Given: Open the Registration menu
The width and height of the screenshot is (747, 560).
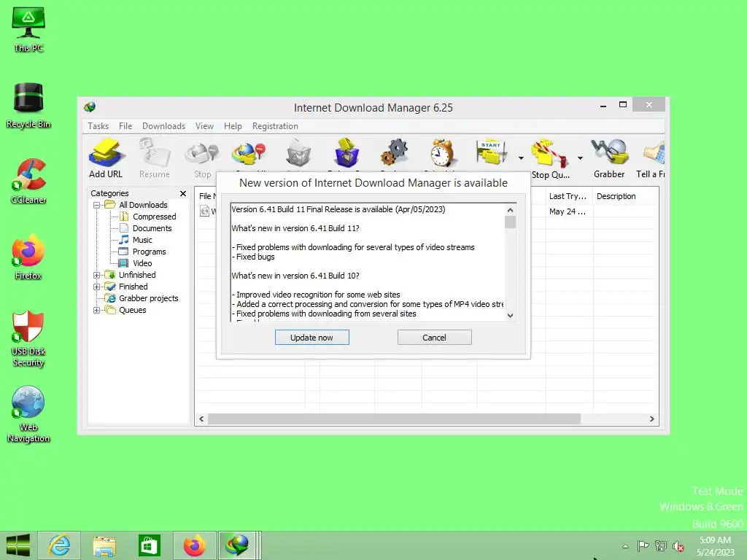Looking at the screenshot, I should coord(275,126).
